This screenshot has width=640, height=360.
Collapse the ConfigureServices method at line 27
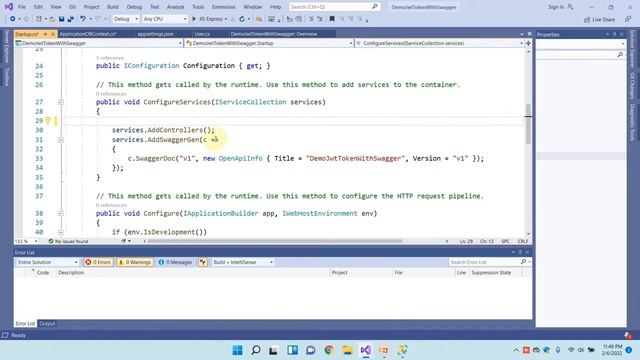pyautogui.click(x=61, y=102)
